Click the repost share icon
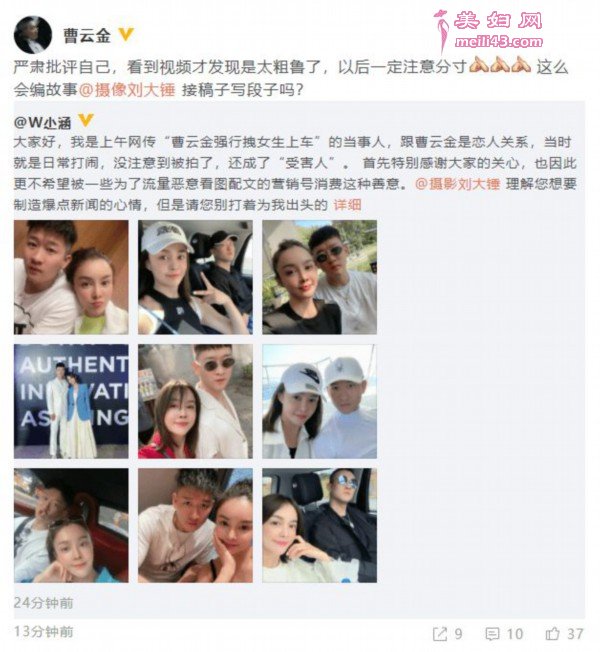The width and height of the screenshot is (600, 652). coord(440,634)
